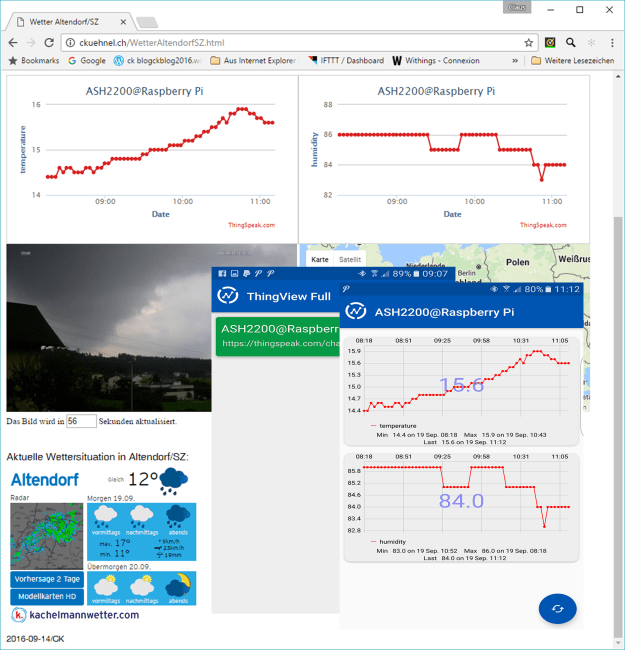Switch map to Satellit view
625x650 pixels.
tap(350, 260)
